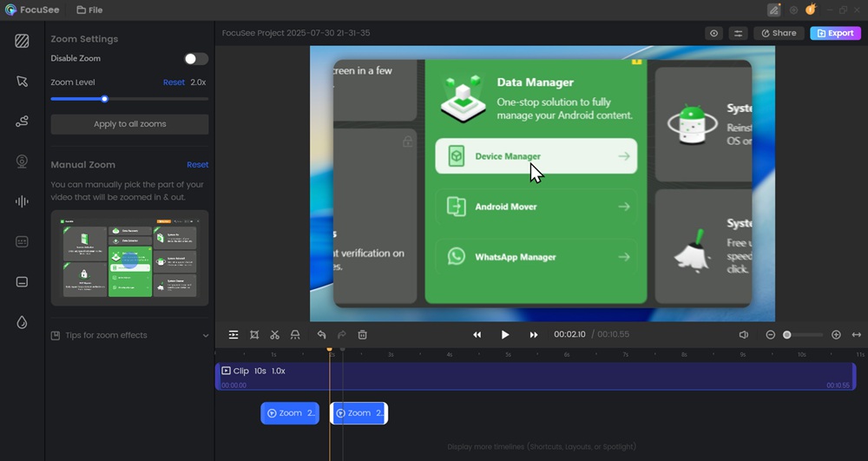Open the subtitle bar sidebar icon
Image resolution: width=868 pixels, height=461 pixels.
pyautogui.click(x=23, y=281)
